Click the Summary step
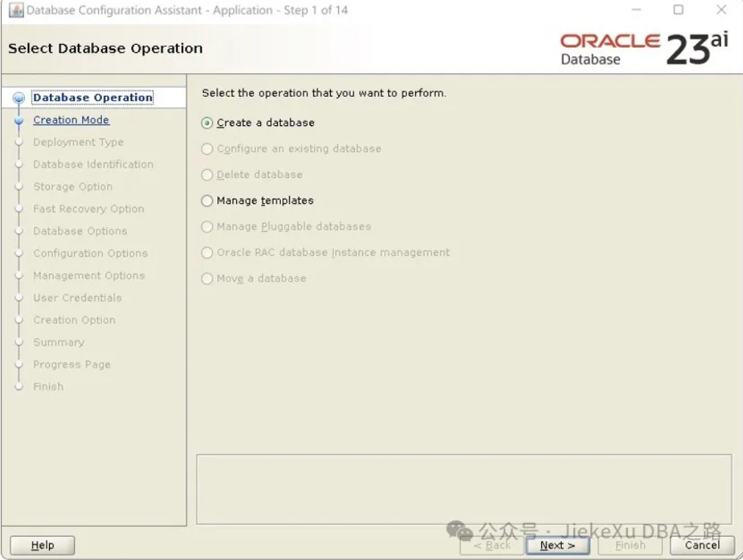 (x=59, y=342)
